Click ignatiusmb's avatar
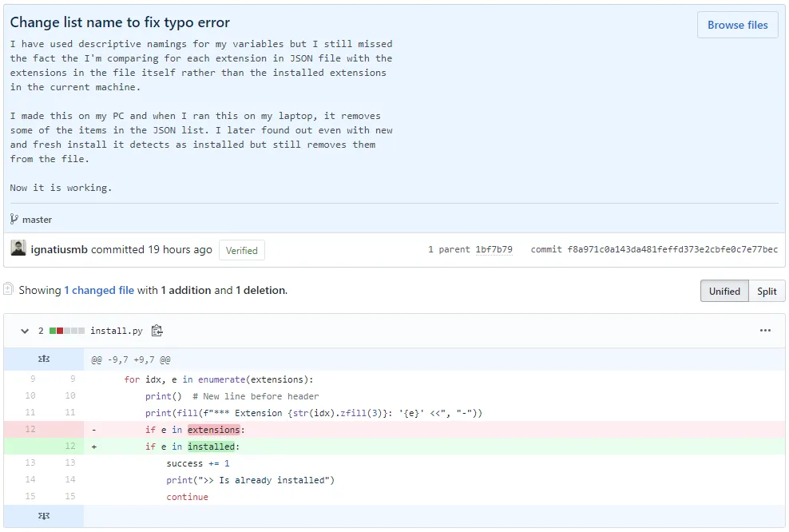Image resolution: width=789 pixels, height=532 pixels. tap(18, 248)
